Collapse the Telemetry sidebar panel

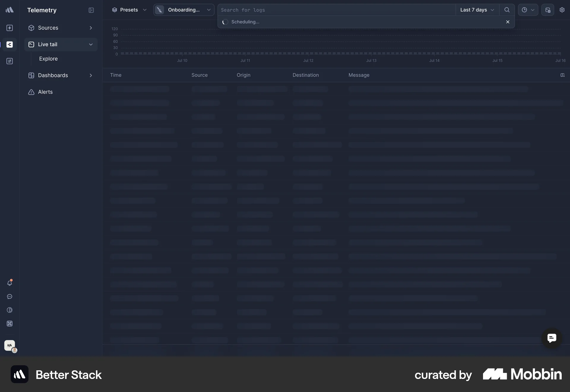tap(91, 10)
